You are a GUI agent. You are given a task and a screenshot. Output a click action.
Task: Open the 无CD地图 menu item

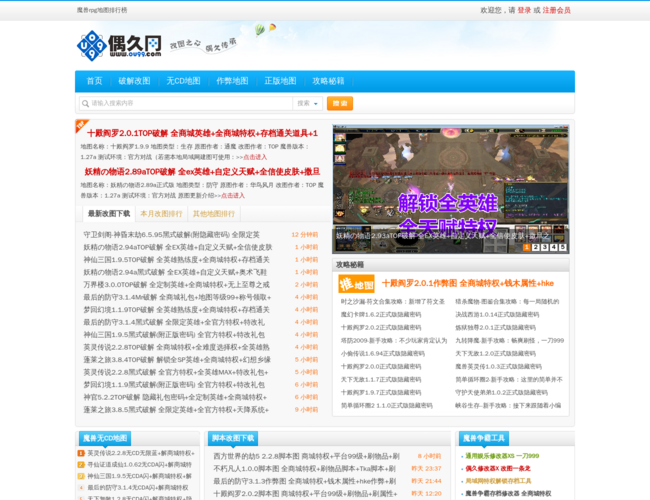pyautogui.click(x=183, y=81)
